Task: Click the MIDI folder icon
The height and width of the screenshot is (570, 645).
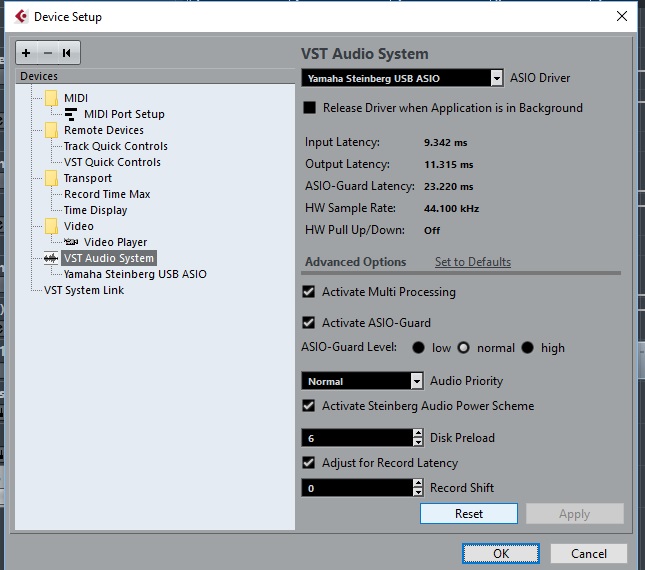Action: tap(51, 98)
